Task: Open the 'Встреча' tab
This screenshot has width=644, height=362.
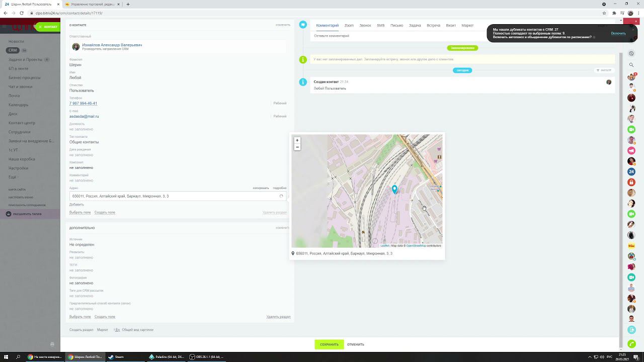Action: pos(434,25)
